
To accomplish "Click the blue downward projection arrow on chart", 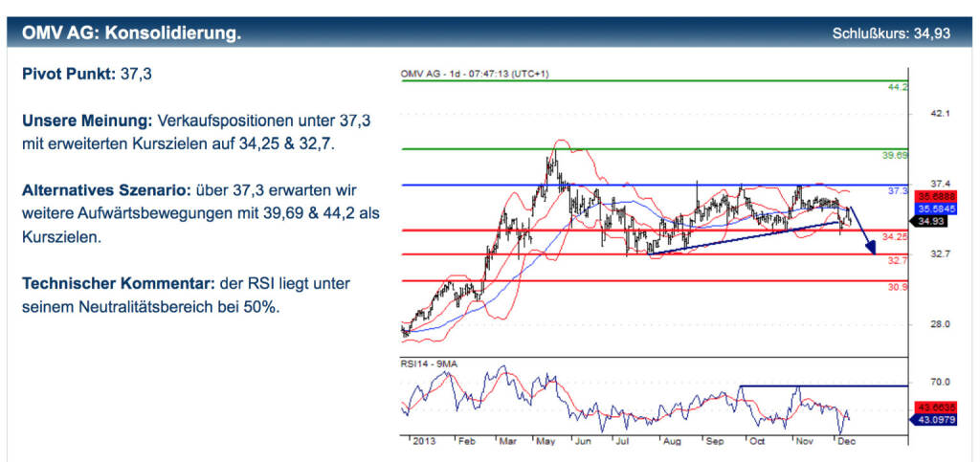I will click(862, 231).
